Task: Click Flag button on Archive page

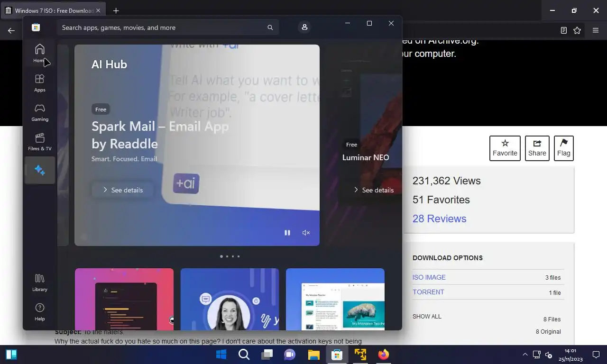Action: coord(564,148)
